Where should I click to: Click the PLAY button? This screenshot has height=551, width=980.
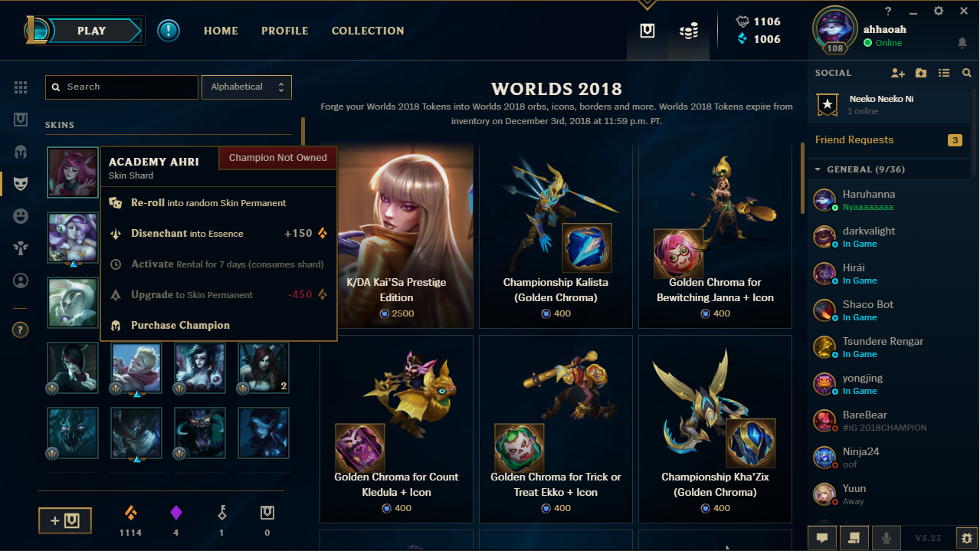92,31
